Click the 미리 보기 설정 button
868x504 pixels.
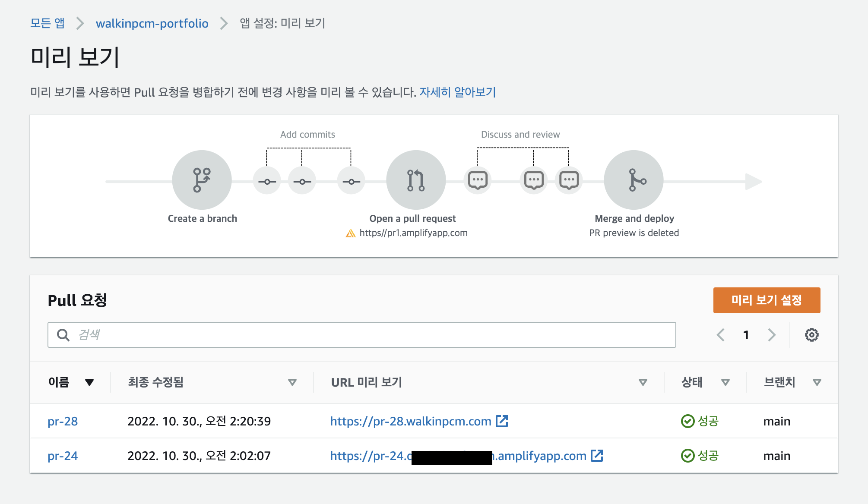pyautogui.click(x=767, y=300)
